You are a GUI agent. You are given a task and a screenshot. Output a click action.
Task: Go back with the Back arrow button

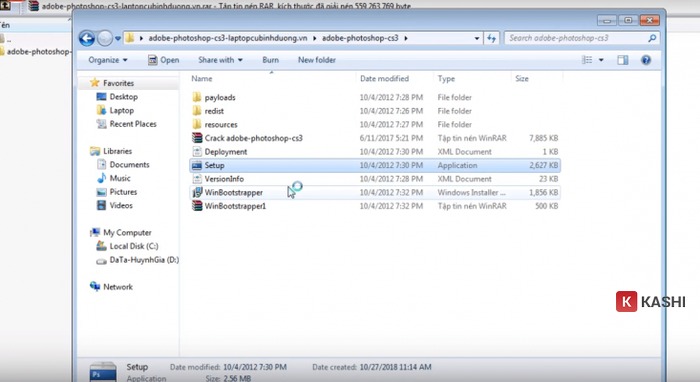pos(87,38)
